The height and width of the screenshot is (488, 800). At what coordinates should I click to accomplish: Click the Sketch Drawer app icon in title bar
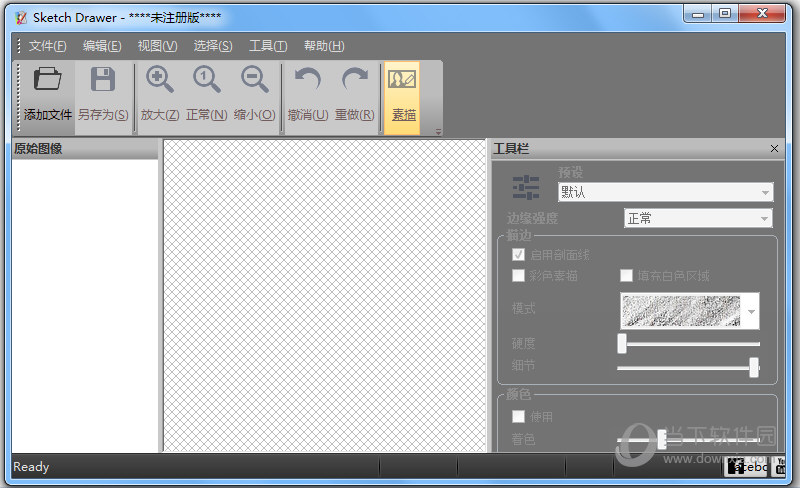pyautogui.click(x=21, y=18)
